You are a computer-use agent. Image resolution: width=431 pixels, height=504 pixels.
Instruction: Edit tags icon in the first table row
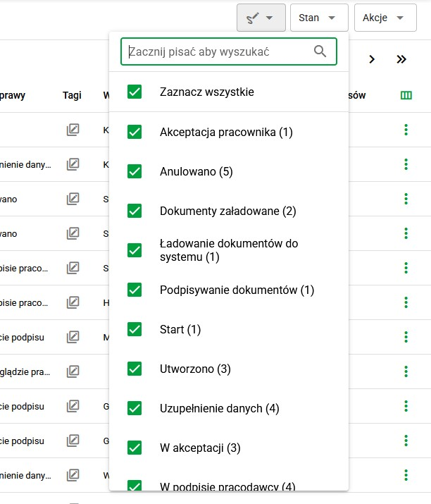73,130
